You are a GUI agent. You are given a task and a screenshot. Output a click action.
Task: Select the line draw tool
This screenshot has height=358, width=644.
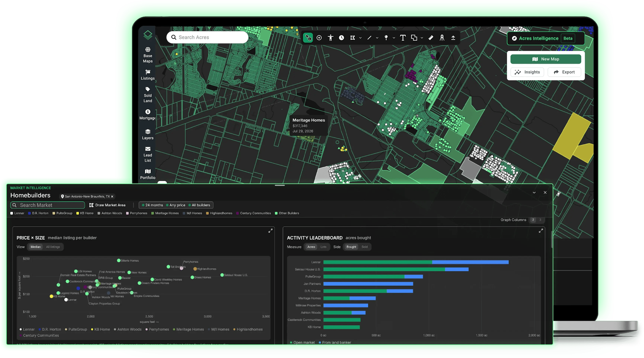click(x=369, y=38)
